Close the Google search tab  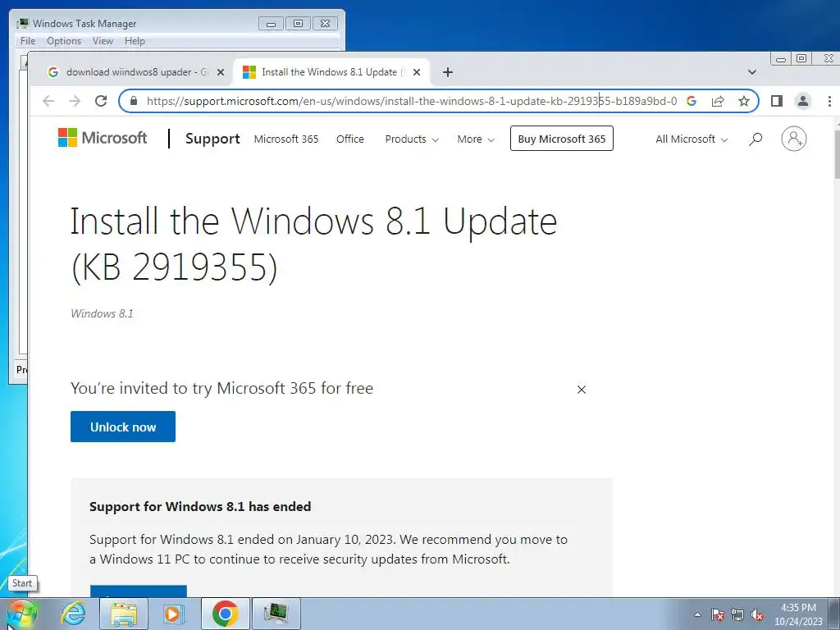pyautogui.click(x=220, y=72)
